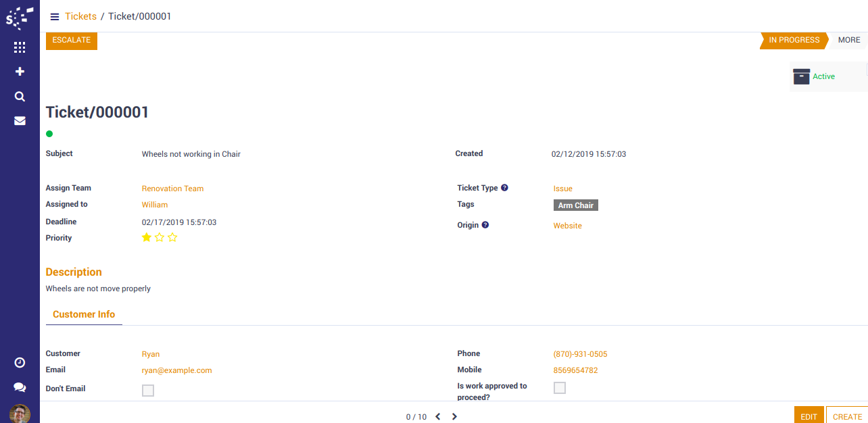The height and width of the screenshot is (423, 868).
Task: Open the chat conversations icon
Action: pos(20,387)
